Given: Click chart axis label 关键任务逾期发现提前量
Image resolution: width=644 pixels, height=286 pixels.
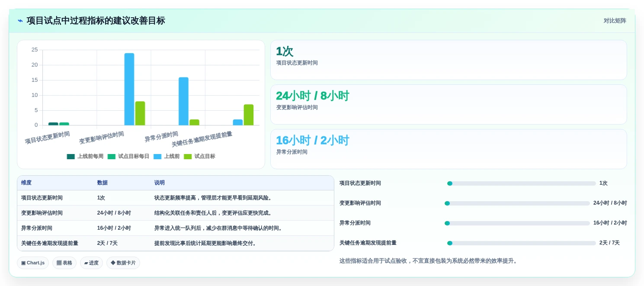Looking at the screenshot, I should coord(202,139).
